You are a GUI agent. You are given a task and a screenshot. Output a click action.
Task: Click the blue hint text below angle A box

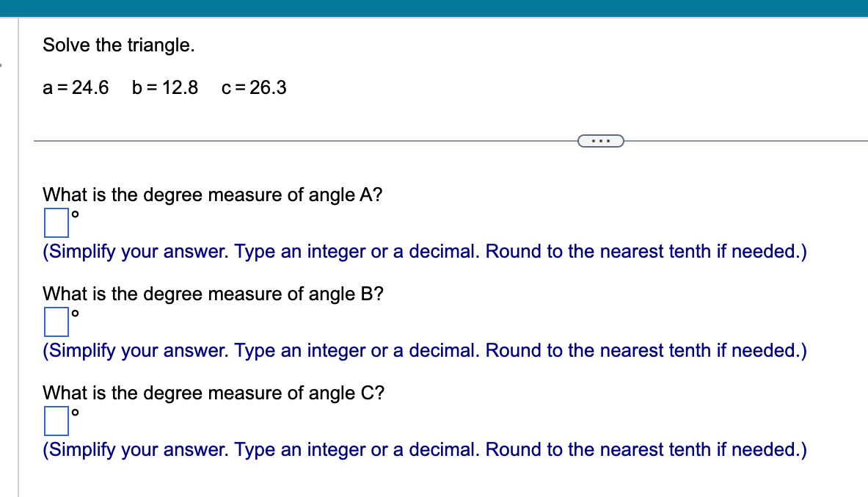pos(424,251)
